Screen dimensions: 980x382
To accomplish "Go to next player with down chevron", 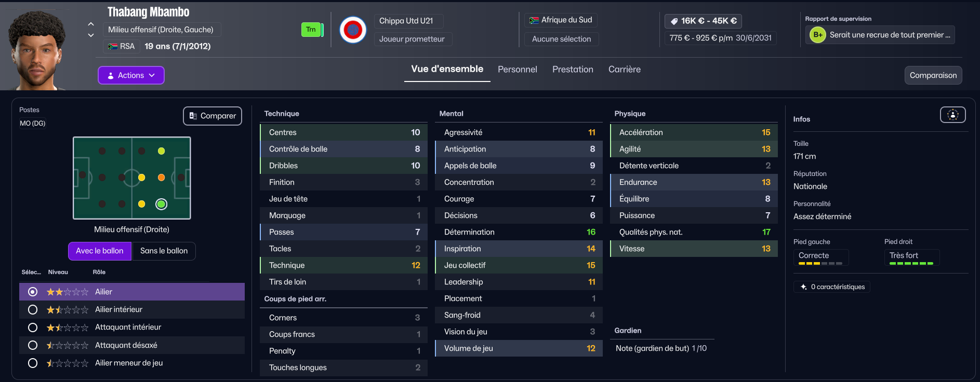I will click(x=91, y=35).
